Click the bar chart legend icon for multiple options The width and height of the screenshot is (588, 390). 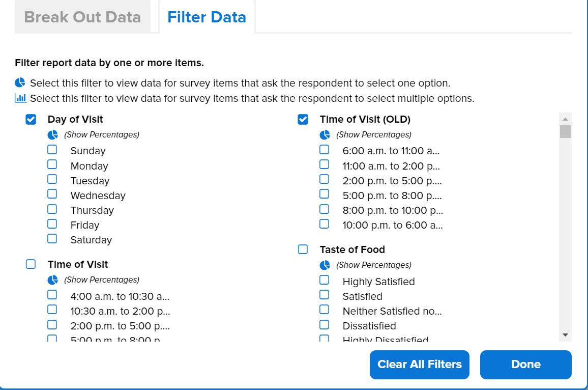(x=20, y=98)
